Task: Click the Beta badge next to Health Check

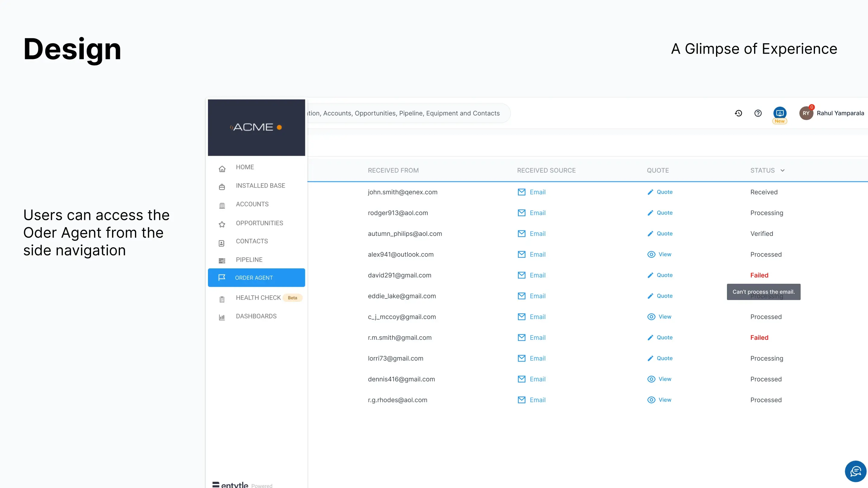Action: pyautogui.click(x=292, y=298)
